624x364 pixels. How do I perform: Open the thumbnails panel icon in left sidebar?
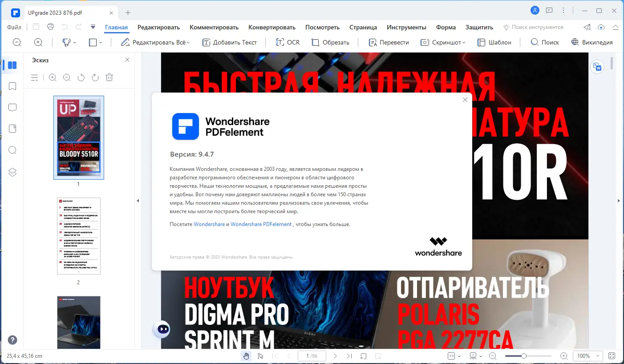tap(12, 65)
